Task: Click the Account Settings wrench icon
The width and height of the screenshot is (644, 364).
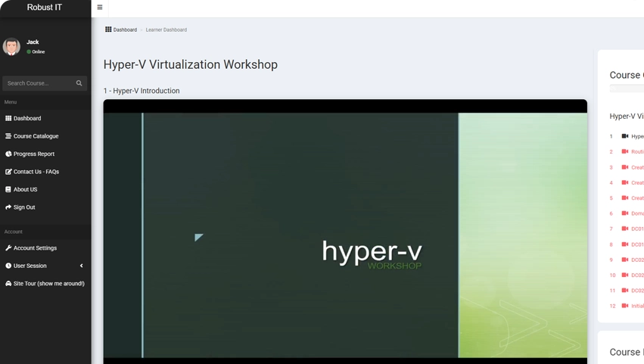Action: pyautogui.click(x=8, y=247)
